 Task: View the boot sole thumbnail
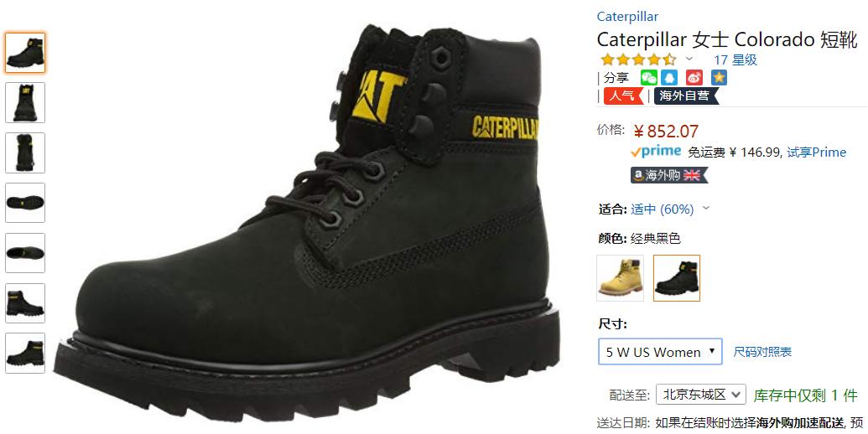pos(25,203)
